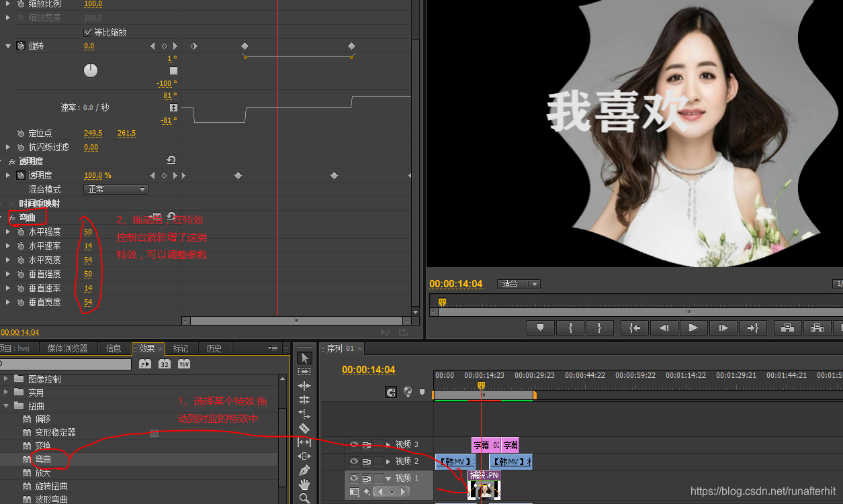This screenshot has height=504, width=843.
Task: Click the effects search field
Action: (66, 364)
